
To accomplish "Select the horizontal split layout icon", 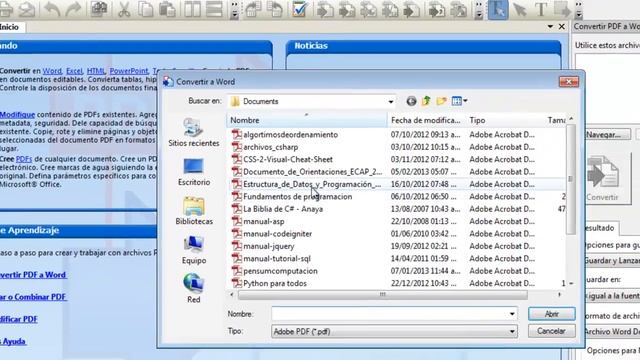I will coord(214,9).
